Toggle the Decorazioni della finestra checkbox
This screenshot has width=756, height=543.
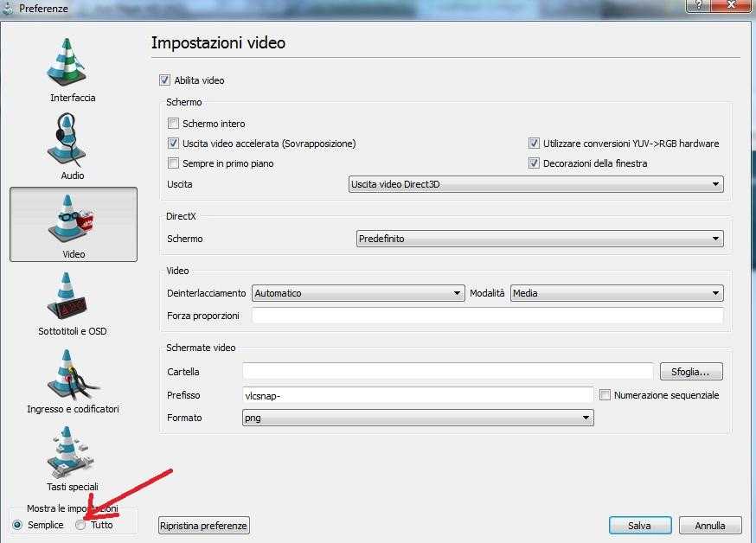pos(534,163)
